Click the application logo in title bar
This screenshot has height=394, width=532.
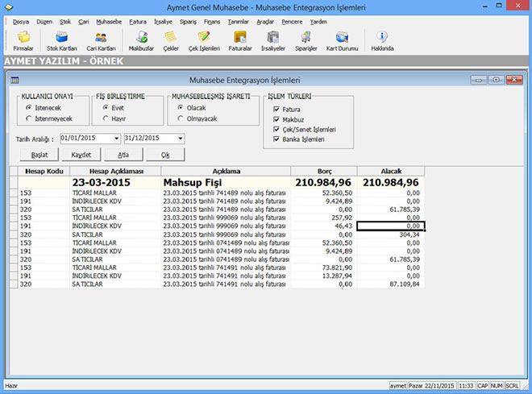point(9,7)
